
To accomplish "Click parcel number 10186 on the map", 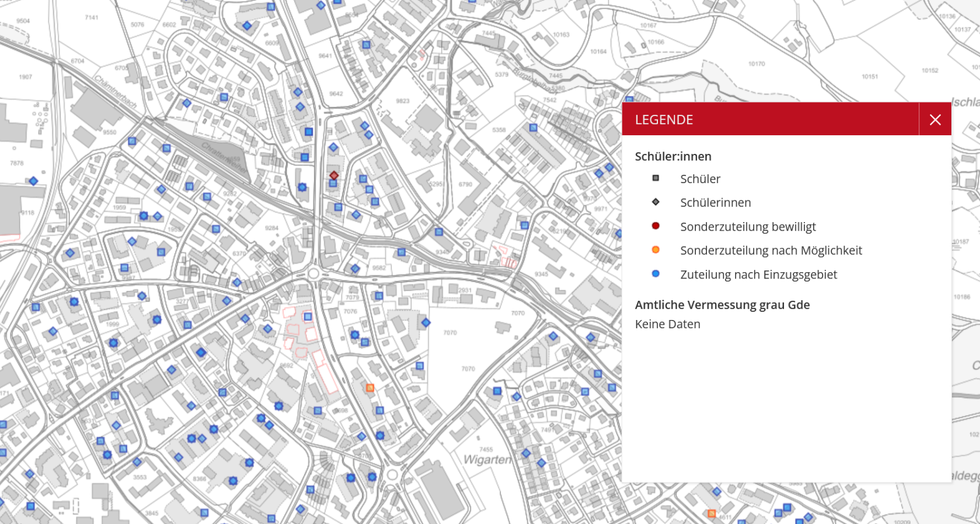I will (962, 297).
